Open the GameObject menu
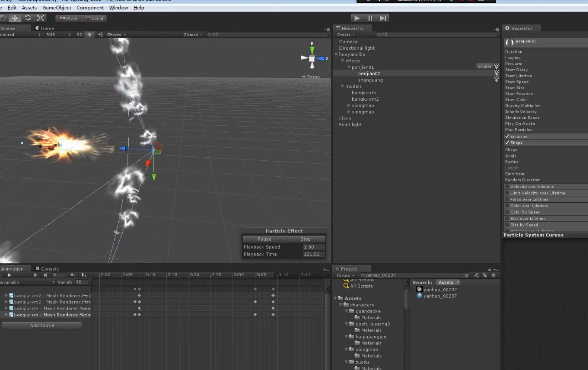The image size is (588, 370). coord(56,8)
